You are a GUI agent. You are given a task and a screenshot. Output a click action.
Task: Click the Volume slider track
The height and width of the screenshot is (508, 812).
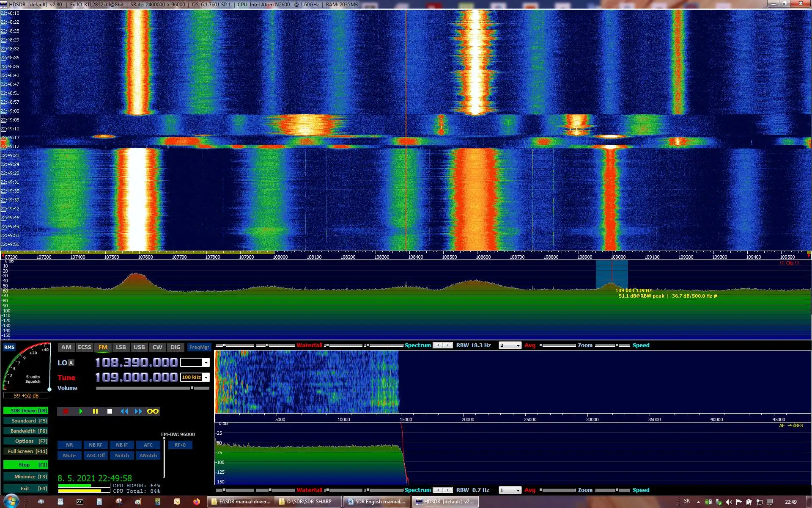144,388
